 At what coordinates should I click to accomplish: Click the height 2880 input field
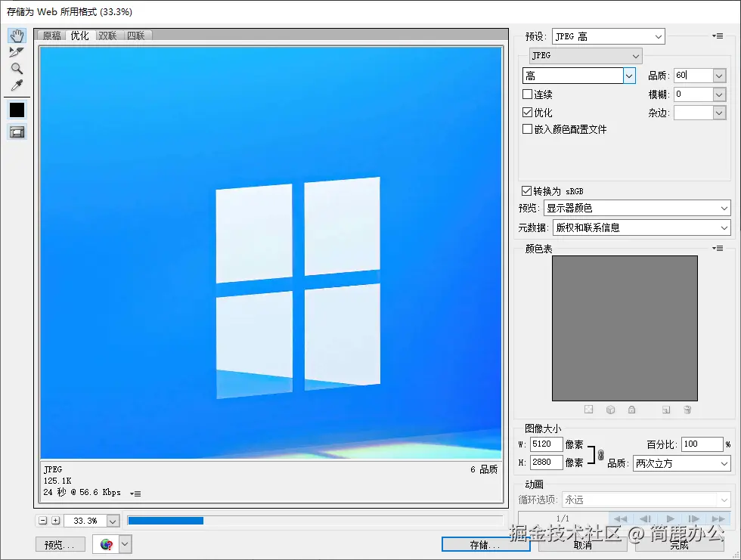[x=546, y=463]
